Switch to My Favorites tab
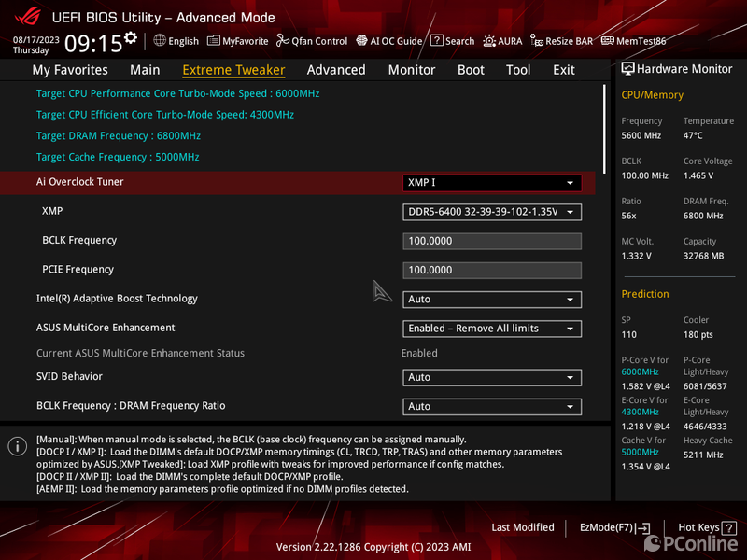747x560 pixels. [70, 70]
